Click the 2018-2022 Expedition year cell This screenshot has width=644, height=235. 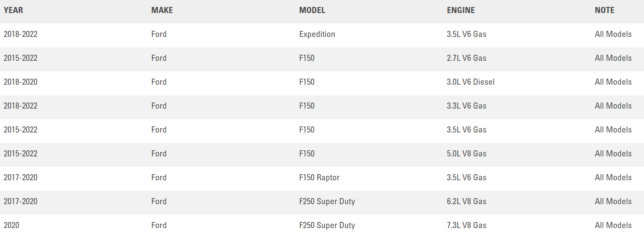coord(20,34)
